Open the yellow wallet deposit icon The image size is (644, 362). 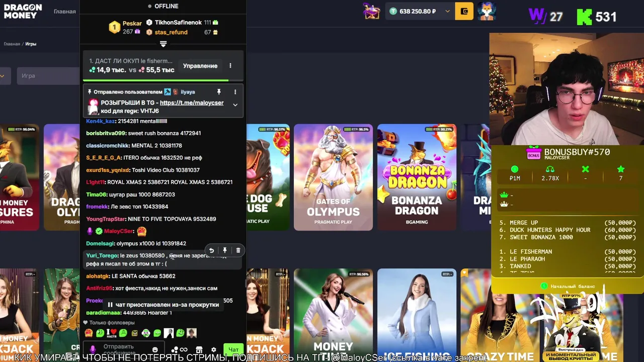pyautogui.click(x=464, y=11)
